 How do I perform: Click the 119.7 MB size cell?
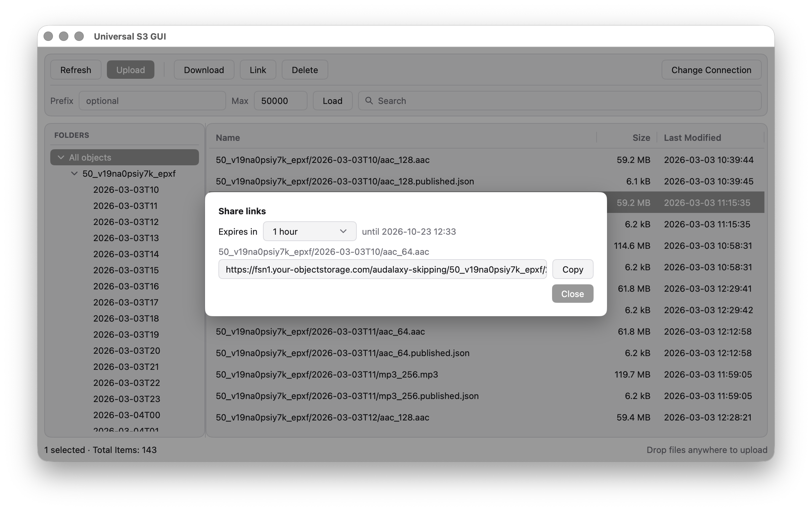point(632,374)
